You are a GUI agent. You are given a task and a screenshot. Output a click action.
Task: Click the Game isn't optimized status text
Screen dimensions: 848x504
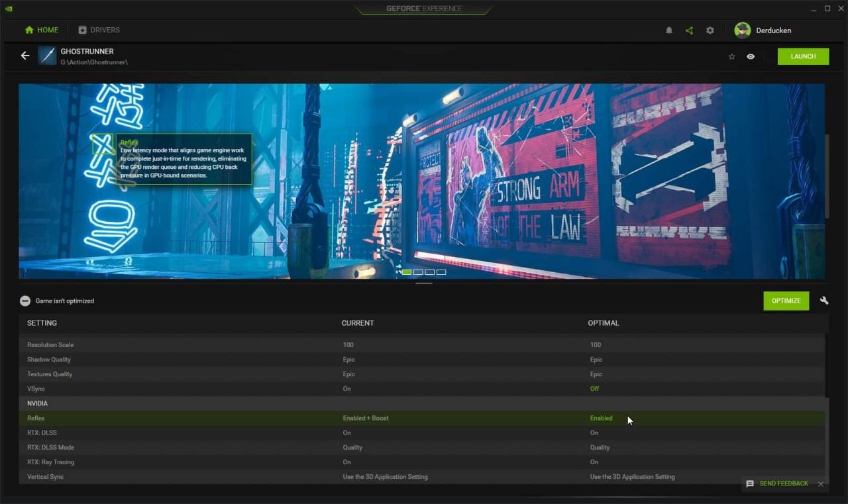tap(65, 301)
